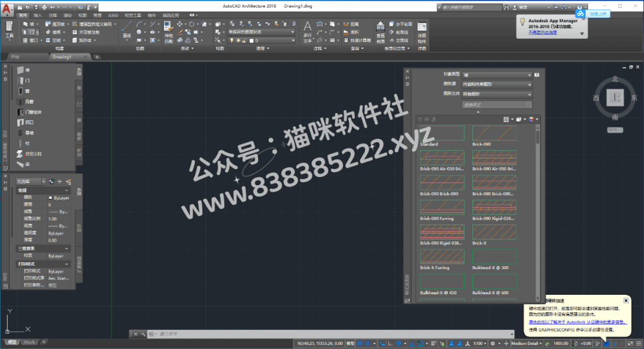Click the blue cloud upload button
The image size is (644, 349).
tap(592, 14)
